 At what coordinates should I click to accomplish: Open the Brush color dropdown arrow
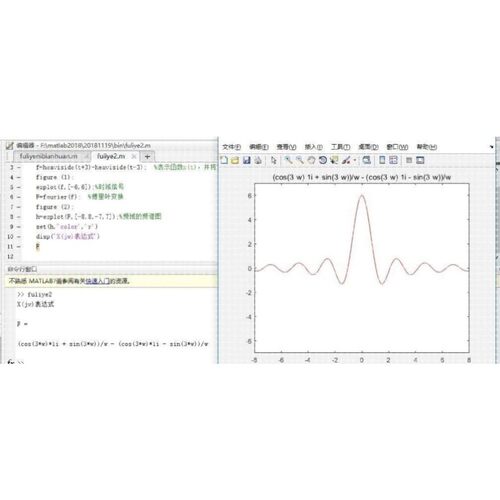point(355,161)
